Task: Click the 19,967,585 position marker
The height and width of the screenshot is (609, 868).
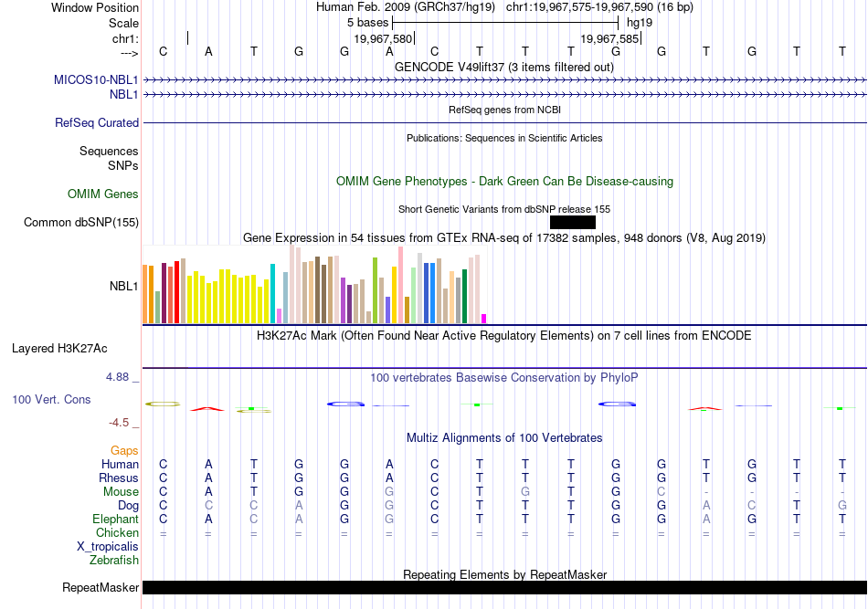Action: pos(610,38)
